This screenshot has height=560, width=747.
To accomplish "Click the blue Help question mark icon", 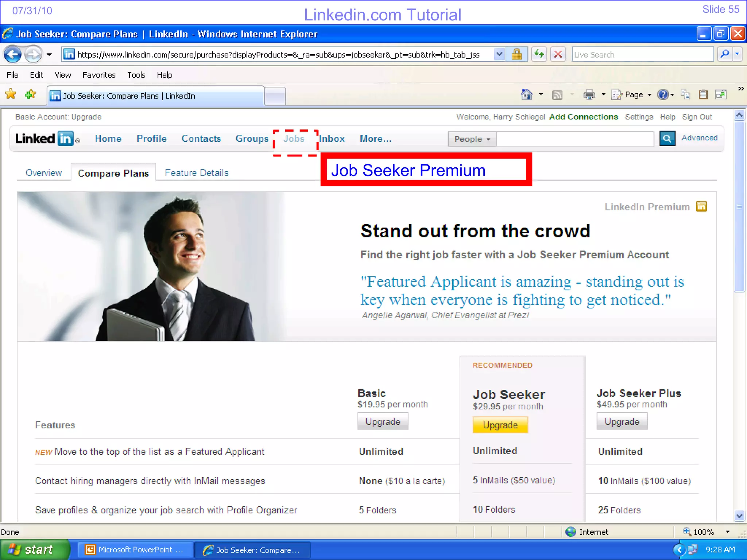I will 663,95.
